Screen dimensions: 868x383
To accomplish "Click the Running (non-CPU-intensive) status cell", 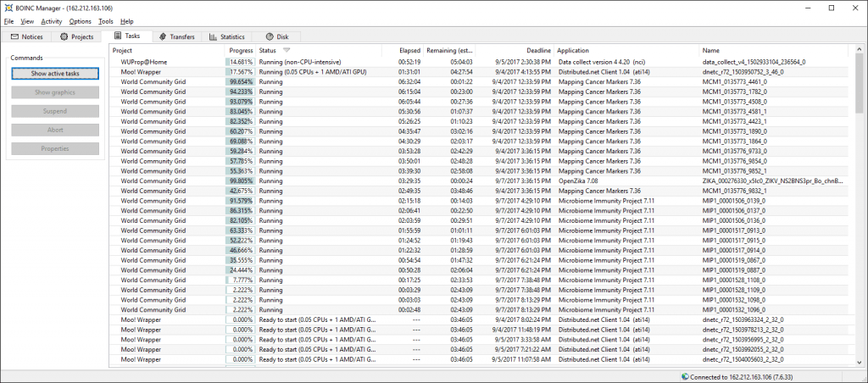I will point(300,62).
